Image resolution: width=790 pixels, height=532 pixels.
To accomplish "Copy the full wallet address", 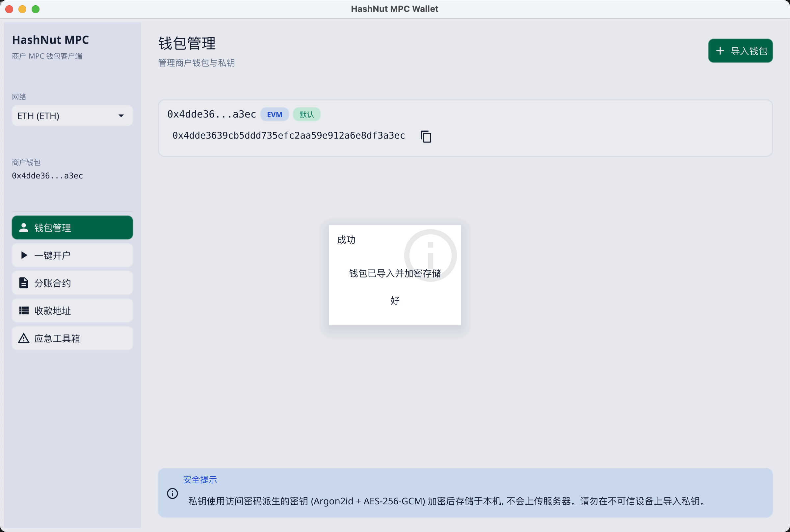I will (426, 136).
